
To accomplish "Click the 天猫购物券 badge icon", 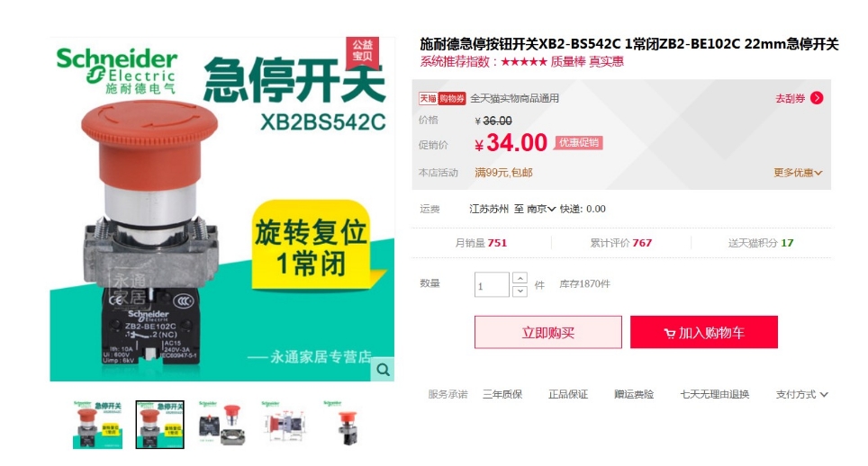I will coord(442,98).
